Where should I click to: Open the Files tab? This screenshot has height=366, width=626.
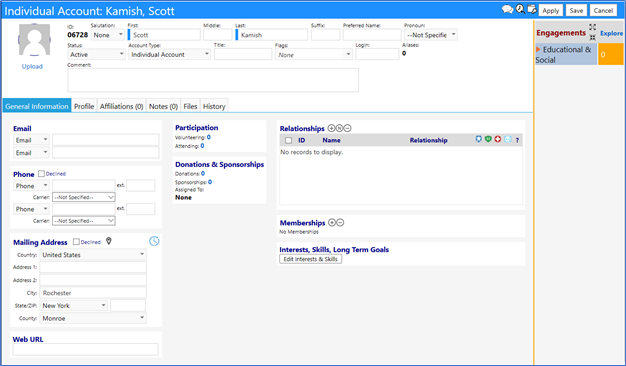pyautogui.click(x=190, y=107)
